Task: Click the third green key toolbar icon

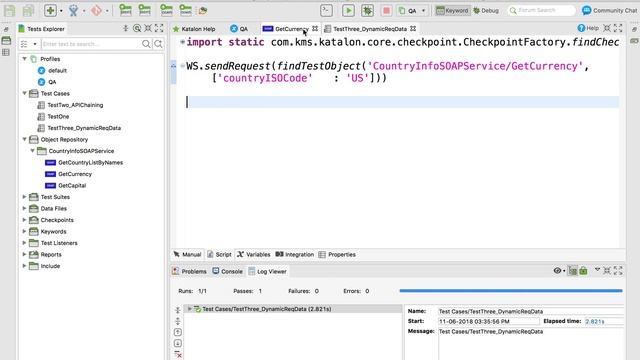Action: 166,10
